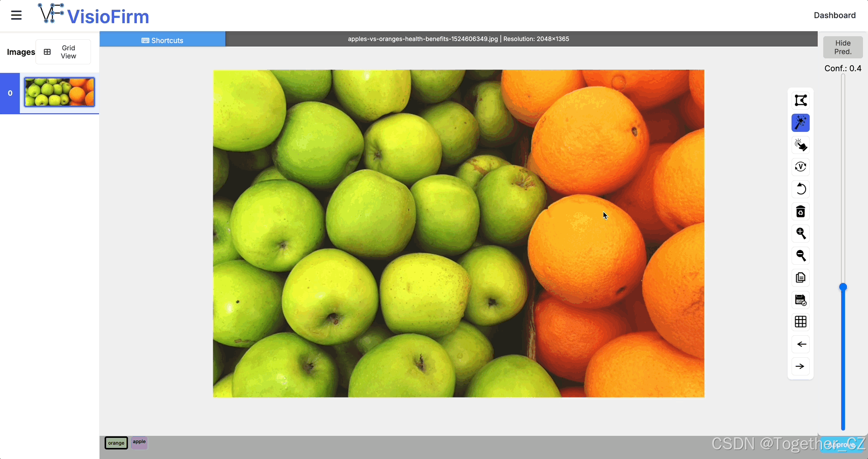This screenshot has width=868, height=459.
Task: Select the polygon drawing tool
Action: pyautogui.click(x=801, y=101)
